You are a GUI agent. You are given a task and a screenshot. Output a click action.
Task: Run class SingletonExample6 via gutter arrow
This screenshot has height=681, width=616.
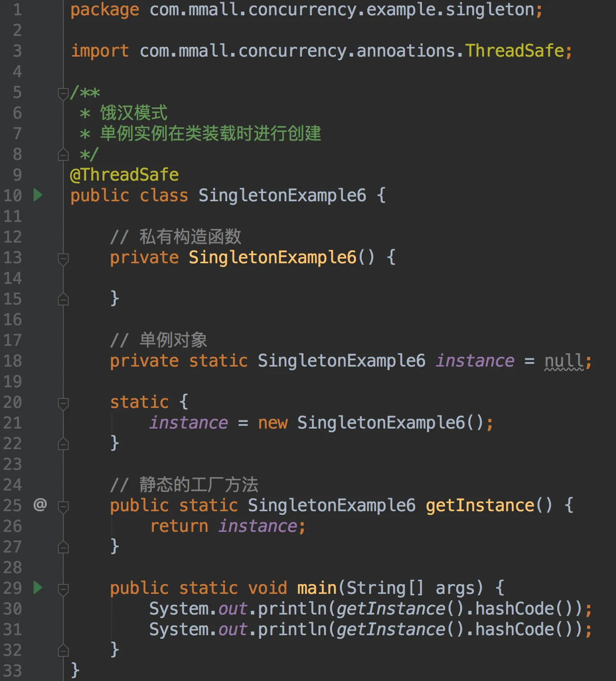click(x=38, y=195)
